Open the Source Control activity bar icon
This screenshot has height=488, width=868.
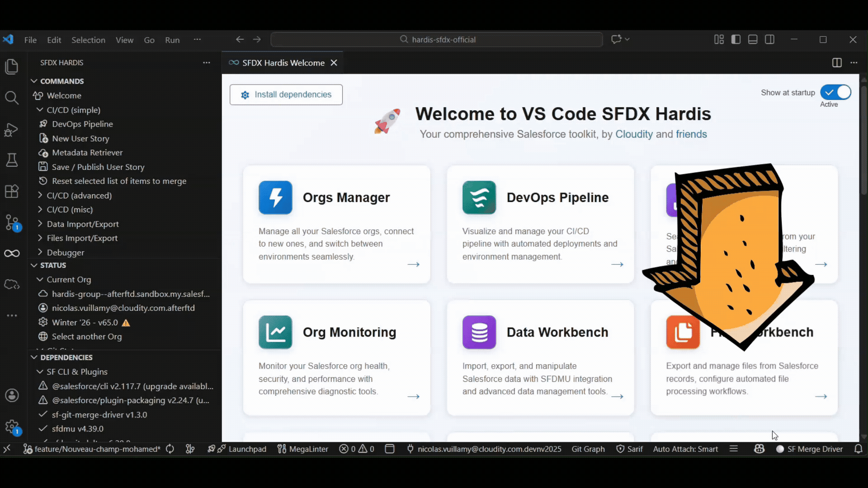(12, 222)
